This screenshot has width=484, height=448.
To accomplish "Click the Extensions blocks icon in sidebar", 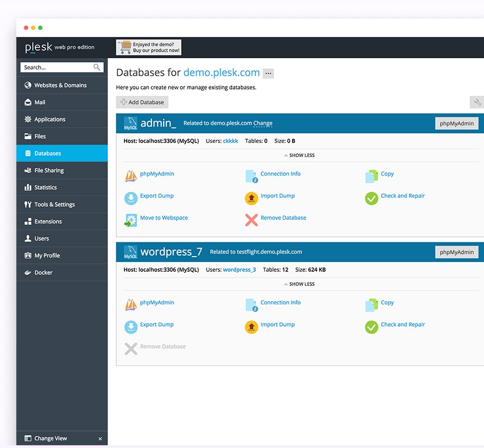I will [x=28, y=221].
